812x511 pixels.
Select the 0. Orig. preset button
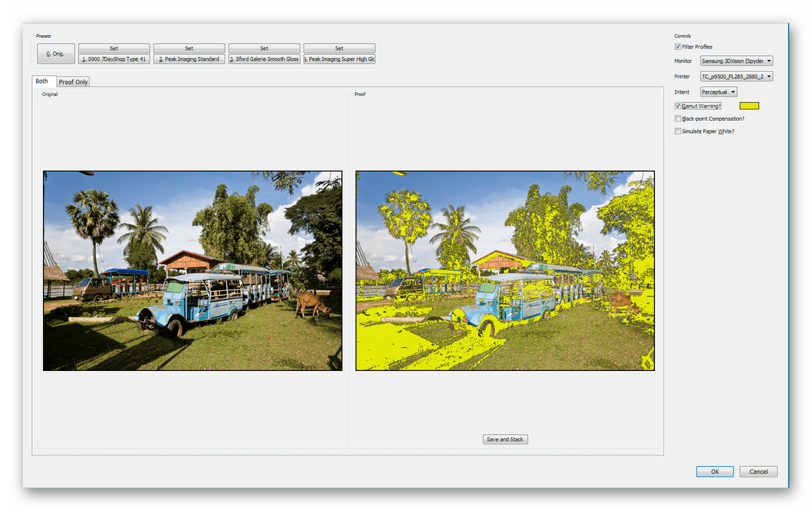56,54
